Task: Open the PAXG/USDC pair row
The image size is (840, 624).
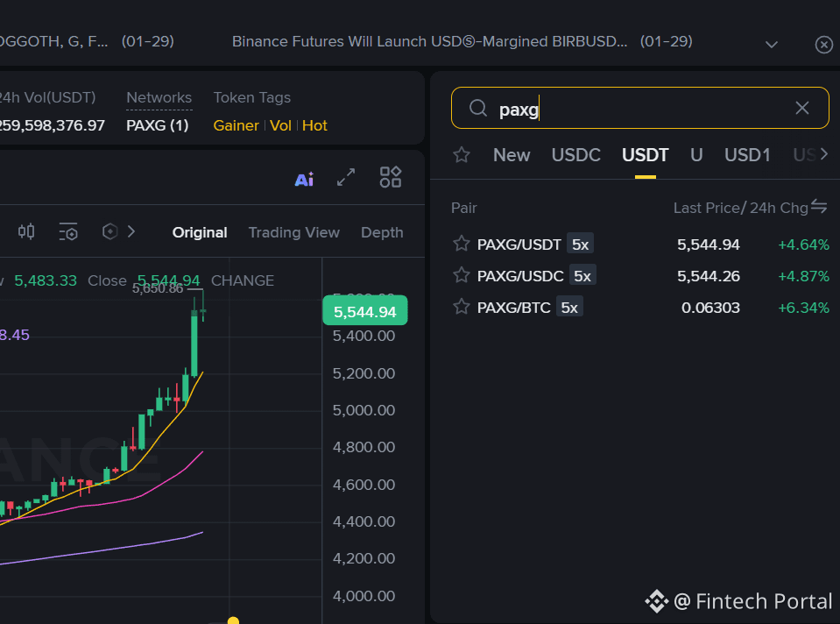Action: coord(640,276)
